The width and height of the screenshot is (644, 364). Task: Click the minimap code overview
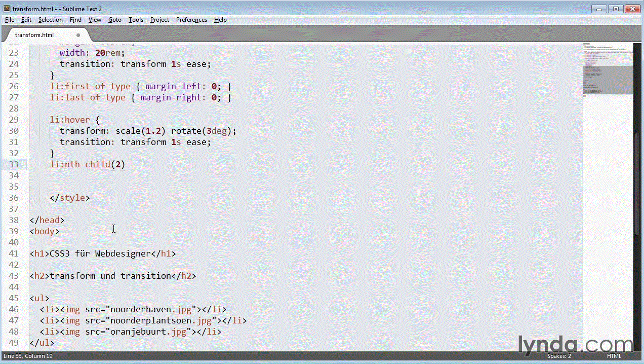pos(608,71)
